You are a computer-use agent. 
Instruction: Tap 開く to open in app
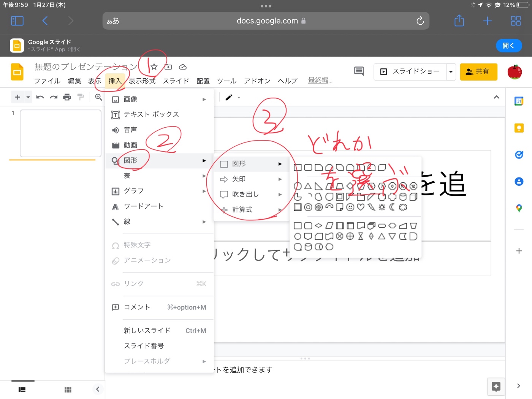pos(508,46)
